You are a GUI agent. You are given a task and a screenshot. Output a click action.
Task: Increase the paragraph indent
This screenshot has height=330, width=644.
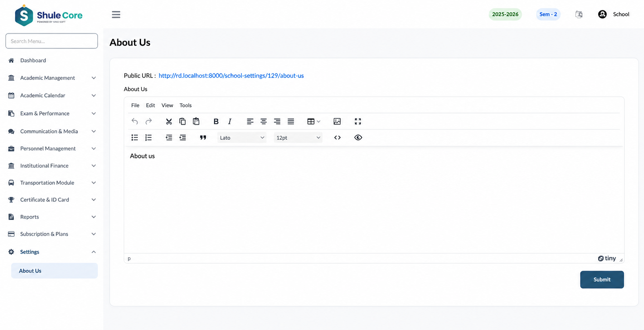click(183, 138)
